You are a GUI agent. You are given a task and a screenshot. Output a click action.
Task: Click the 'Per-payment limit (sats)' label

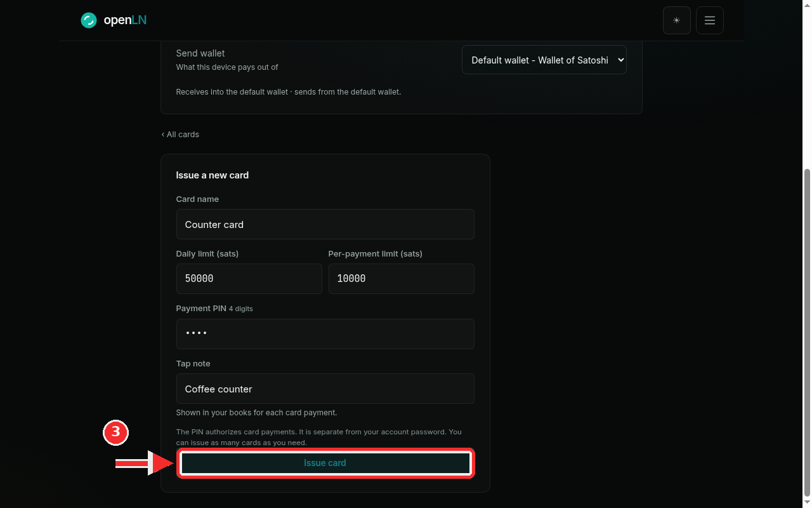[376, 254]
